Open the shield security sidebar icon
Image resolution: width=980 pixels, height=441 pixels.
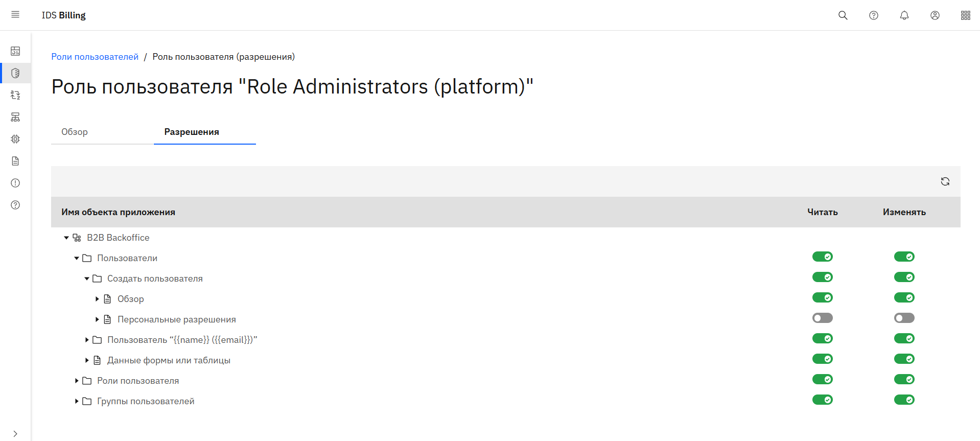click(x=15, y=73)
